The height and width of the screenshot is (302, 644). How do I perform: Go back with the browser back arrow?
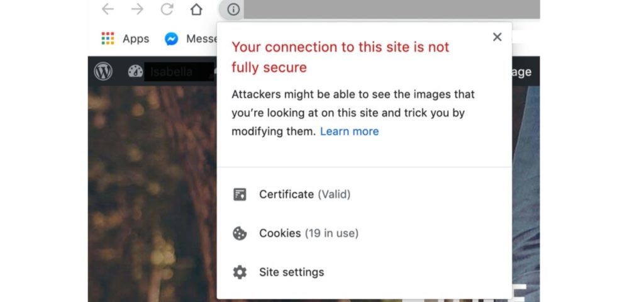click(x=108, y=9)
